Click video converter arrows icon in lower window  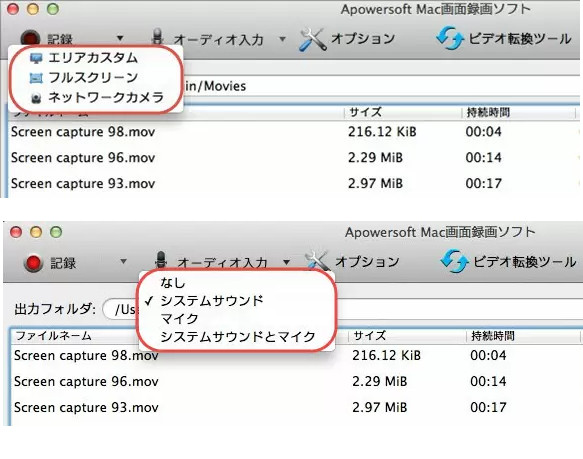454,261
